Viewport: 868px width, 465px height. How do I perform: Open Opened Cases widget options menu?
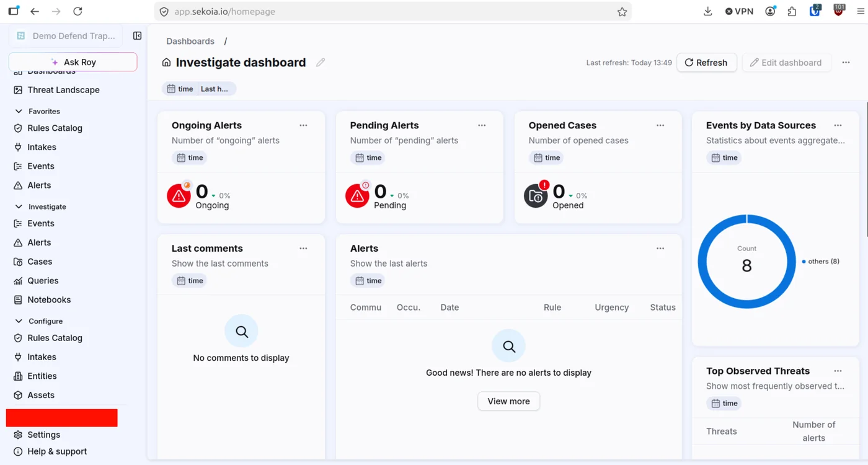pos(660,125)
